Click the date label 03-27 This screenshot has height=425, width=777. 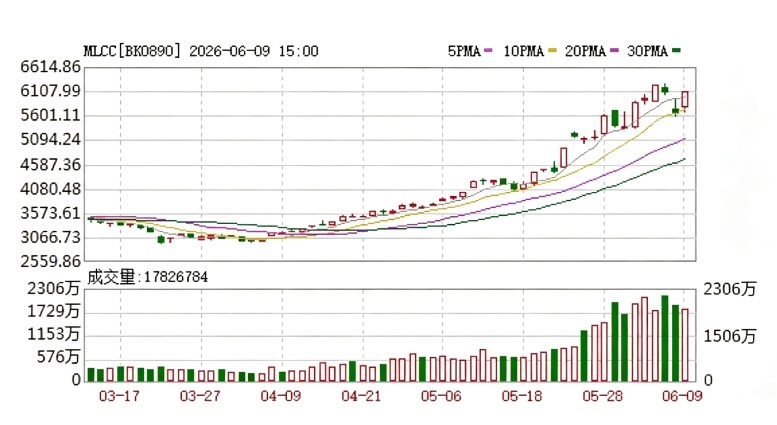point(200,396)
